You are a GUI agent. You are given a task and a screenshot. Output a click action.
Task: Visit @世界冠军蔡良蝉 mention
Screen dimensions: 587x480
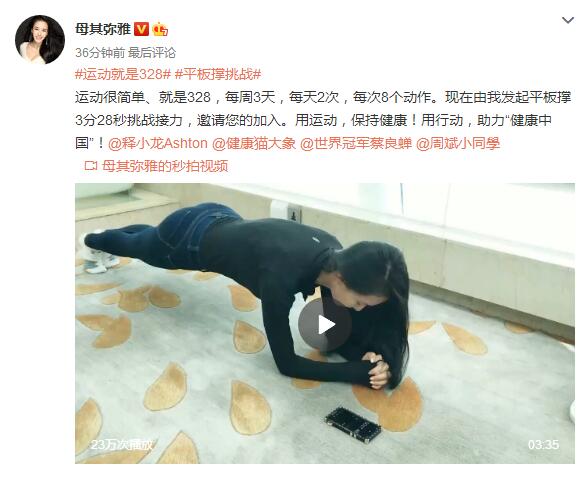356,143
